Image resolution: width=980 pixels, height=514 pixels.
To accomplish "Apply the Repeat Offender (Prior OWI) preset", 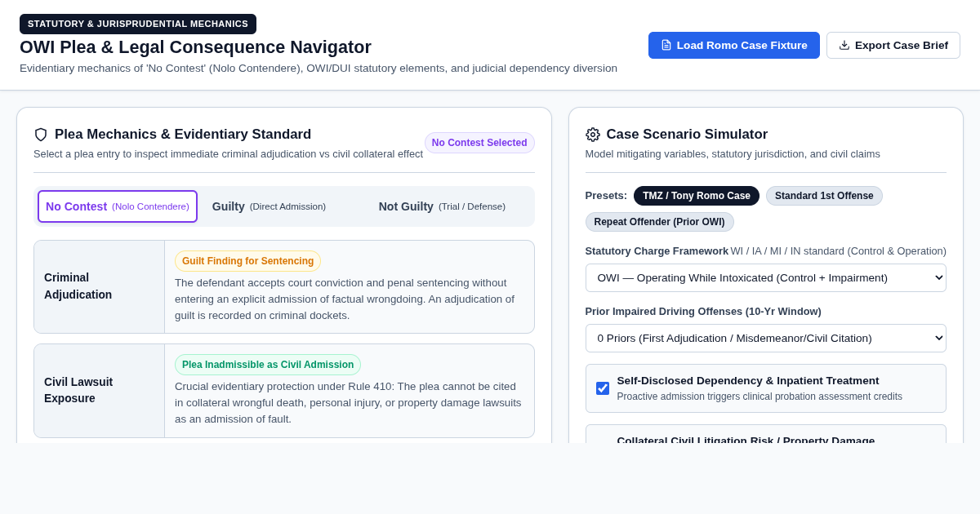I will tap(660, 222).
